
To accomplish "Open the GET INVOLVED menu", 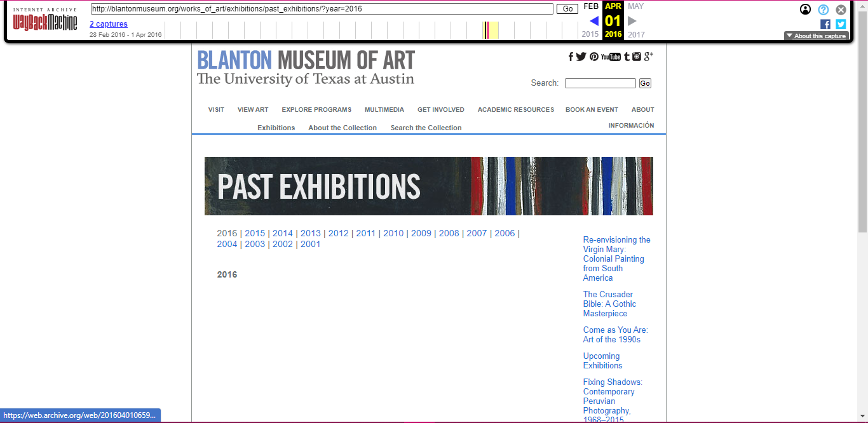I will 441,110.
